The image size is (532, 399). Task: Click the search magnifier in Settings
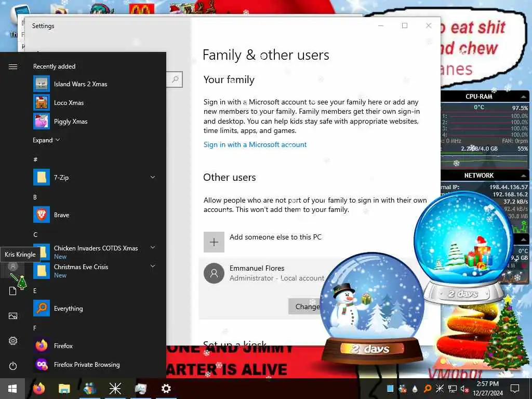click(175, 79)
